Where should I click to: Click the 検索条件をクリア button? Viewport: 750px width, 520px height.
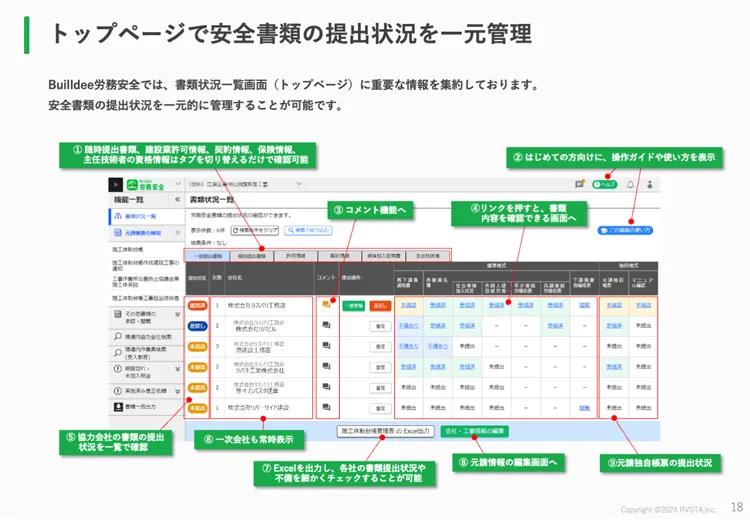pyautogui.click(x=255, y=231)
